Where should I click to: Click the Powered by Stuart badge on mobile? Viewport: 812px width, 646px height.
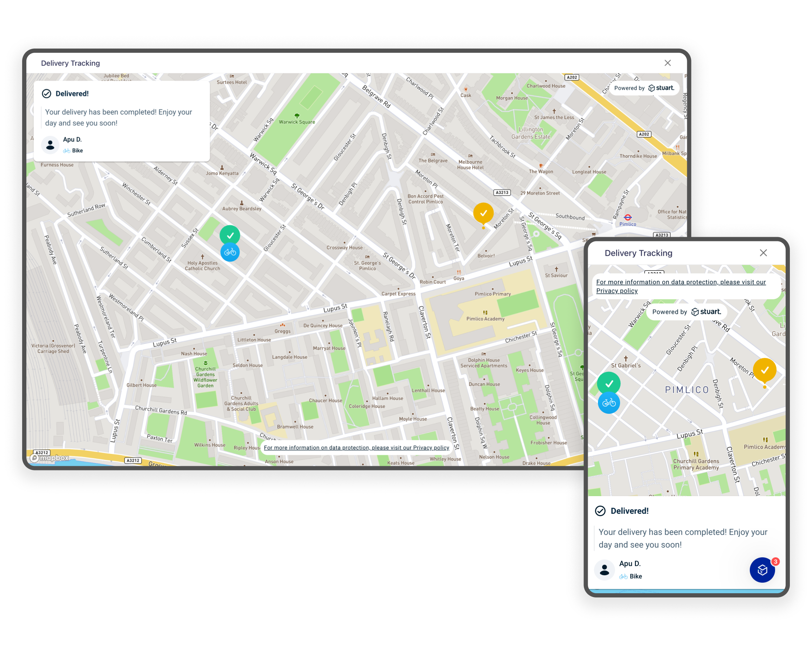pos(686,312)
